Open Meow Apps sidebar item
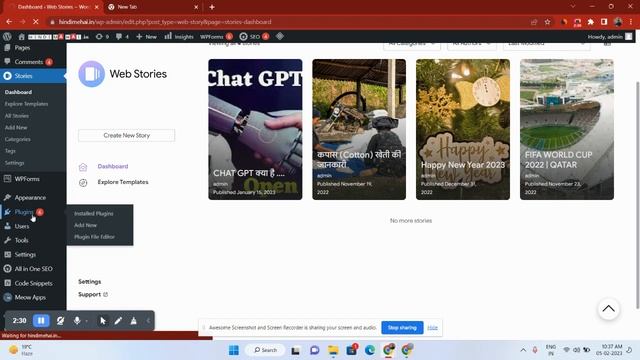This screenshot has width=640, height=360. pos(30,298)
